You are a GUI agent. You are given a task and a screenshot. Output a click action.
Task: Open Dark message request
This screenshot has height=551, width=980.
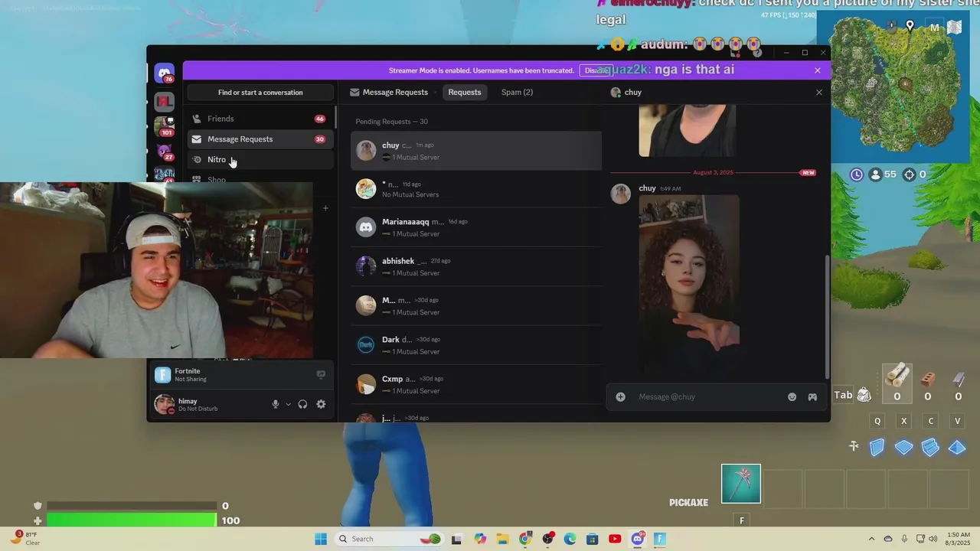(x=476, y=345)
